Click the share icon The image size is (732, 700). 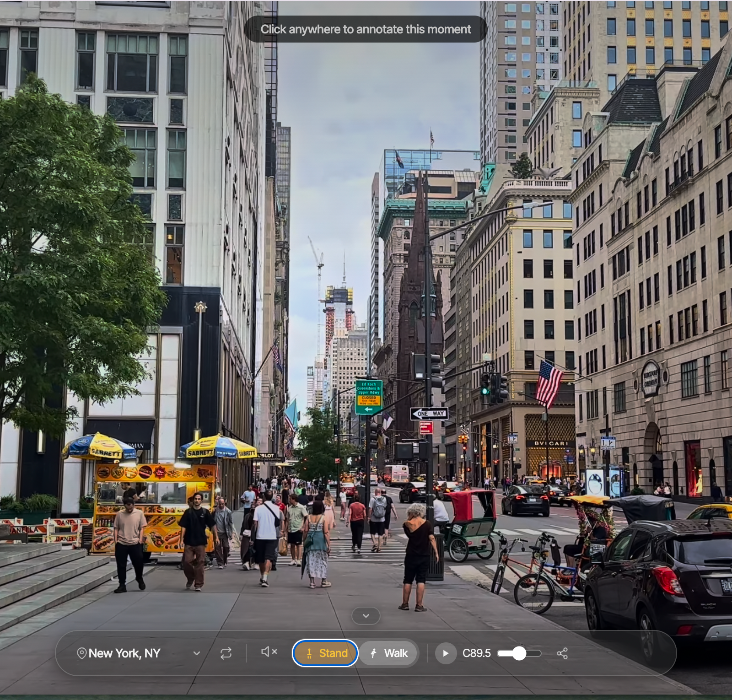563,653
